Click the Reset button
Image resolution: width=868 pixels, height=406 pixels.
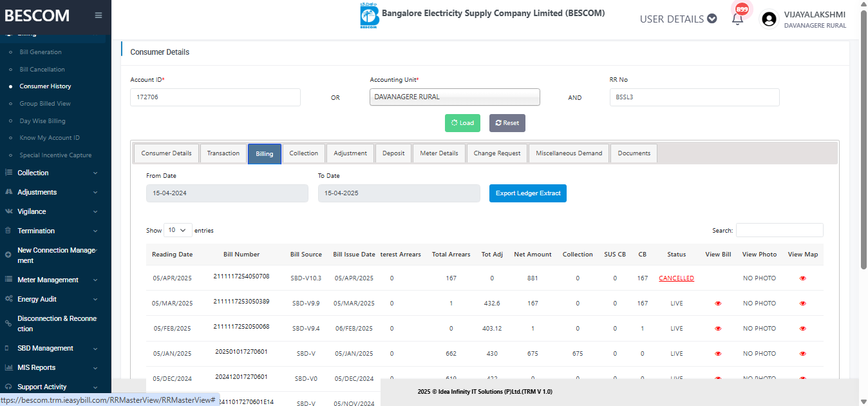(x=507, y=123)
